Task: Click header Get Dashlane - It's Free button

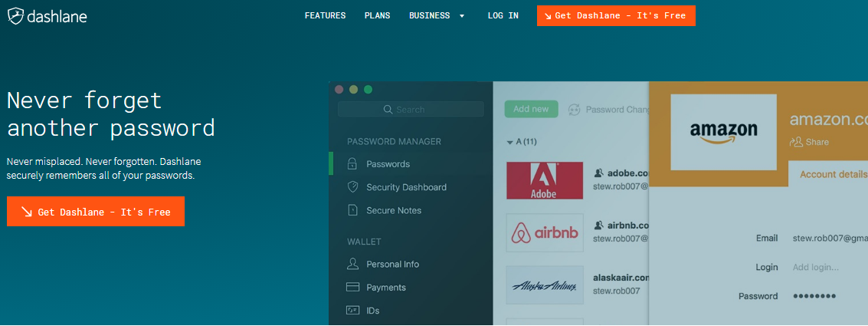Action: pos(616,15)
